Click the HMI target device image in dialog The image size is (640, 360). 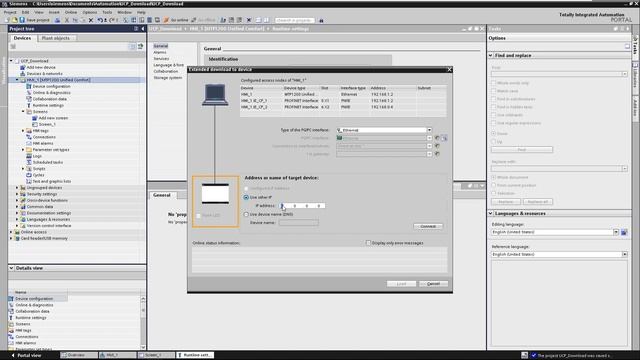point(215,193)
